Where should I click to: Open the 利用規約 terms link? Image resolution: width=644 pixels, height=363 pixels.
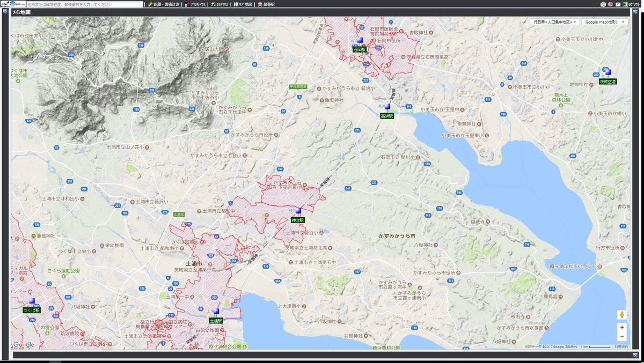[621, 347]
